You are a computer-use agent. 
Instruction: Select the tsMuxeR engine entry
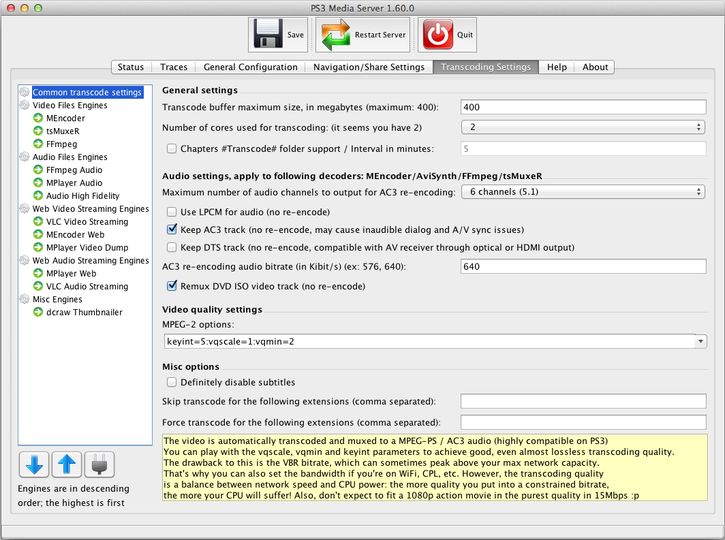coord(62,131)
